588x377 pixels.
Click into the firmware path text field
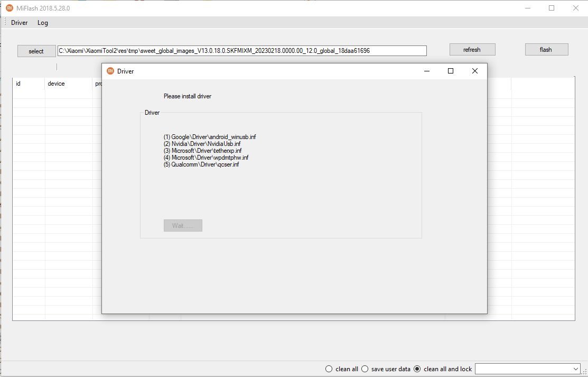click(241, 51)
